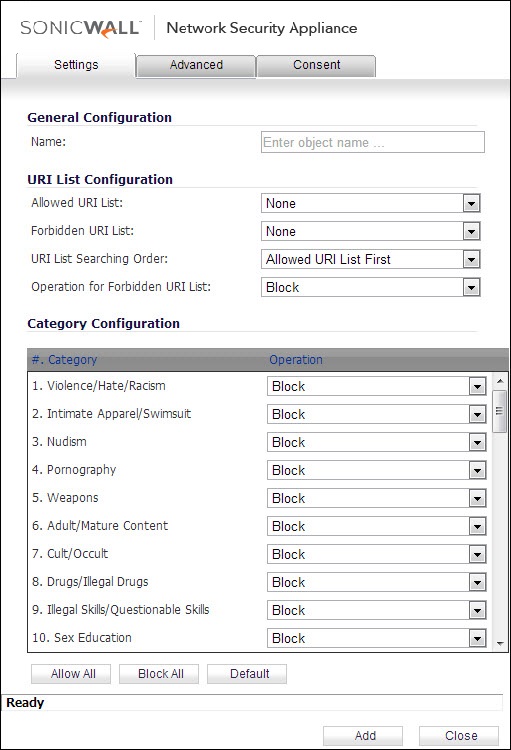Screen dimensions: 511x750
Task: Click the 'URI List Searching Order:' label
Action: [100, 259]
